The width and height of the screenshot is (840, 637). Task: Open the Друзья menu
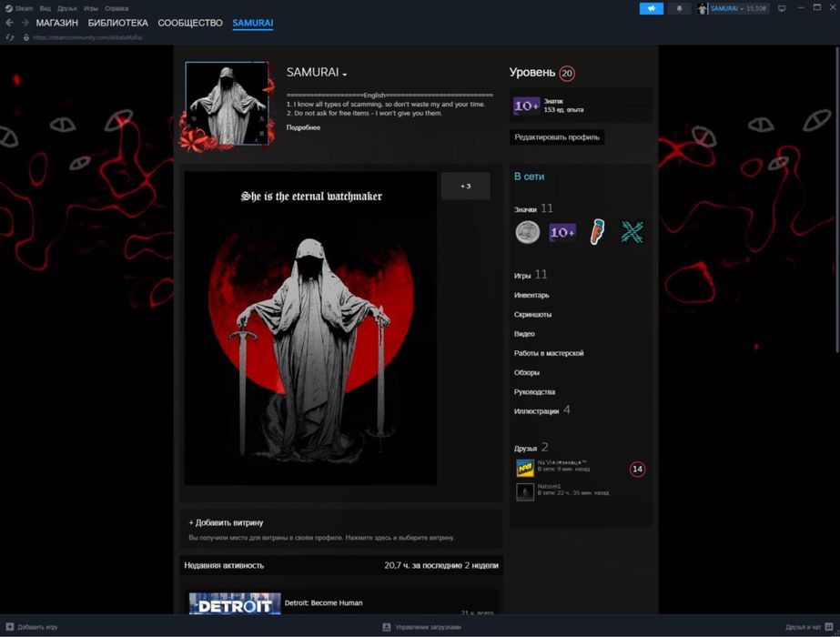[67, 8]
